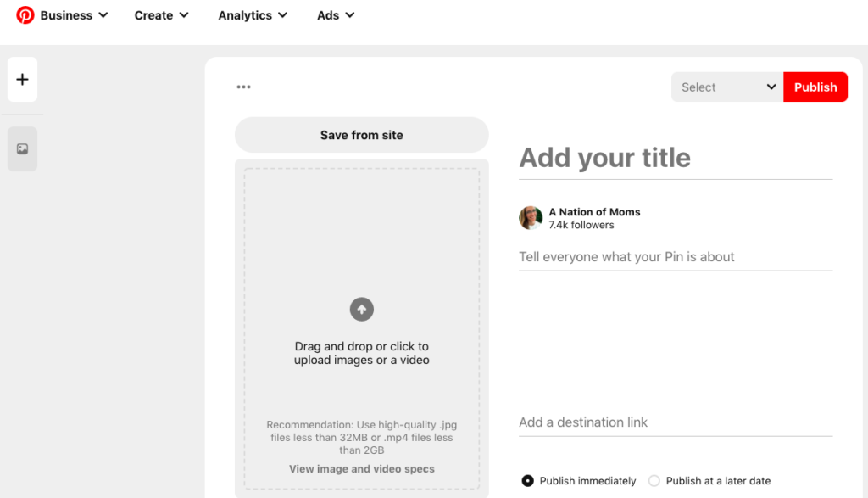The image size is (868, 498).
Task: Click the drag and drop upload area
Action: coord(362,255)
